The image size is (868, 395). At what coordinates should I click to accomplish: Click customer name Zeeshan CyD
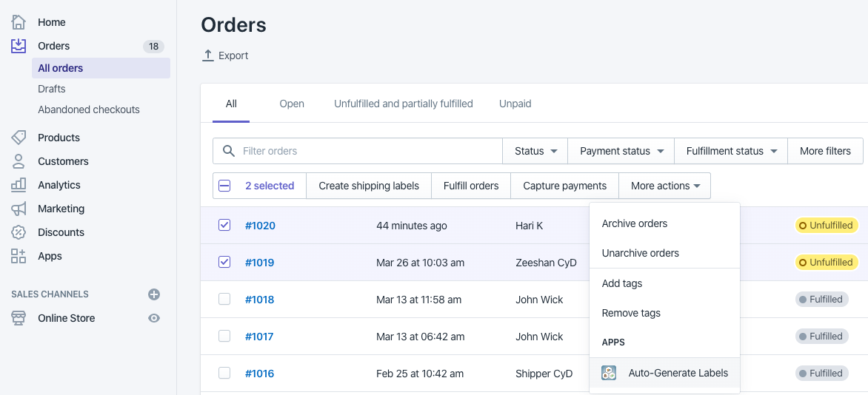(x=546, y=263)
